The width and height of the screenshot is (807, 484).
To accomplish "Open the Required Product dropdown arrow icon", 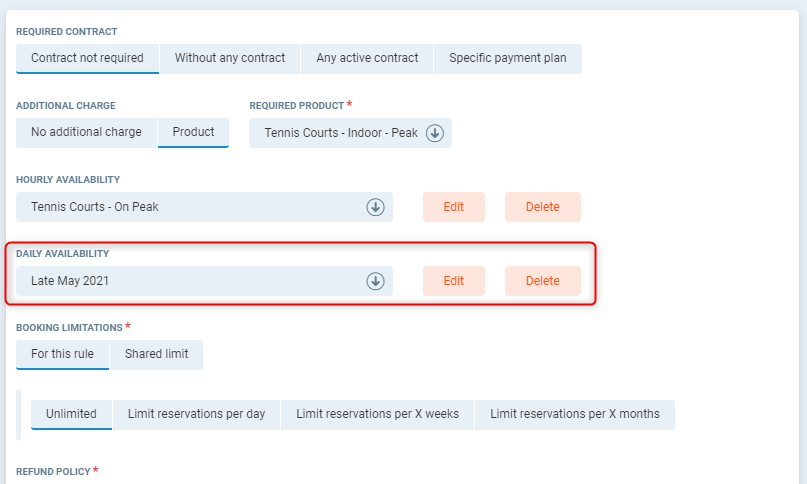I will pos(435,133).
